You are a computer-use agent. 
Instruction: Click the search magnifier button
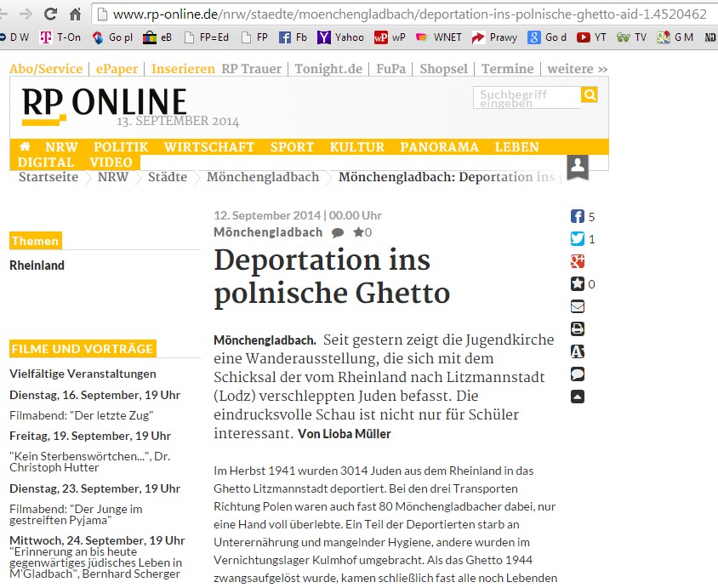pos(589,95)
